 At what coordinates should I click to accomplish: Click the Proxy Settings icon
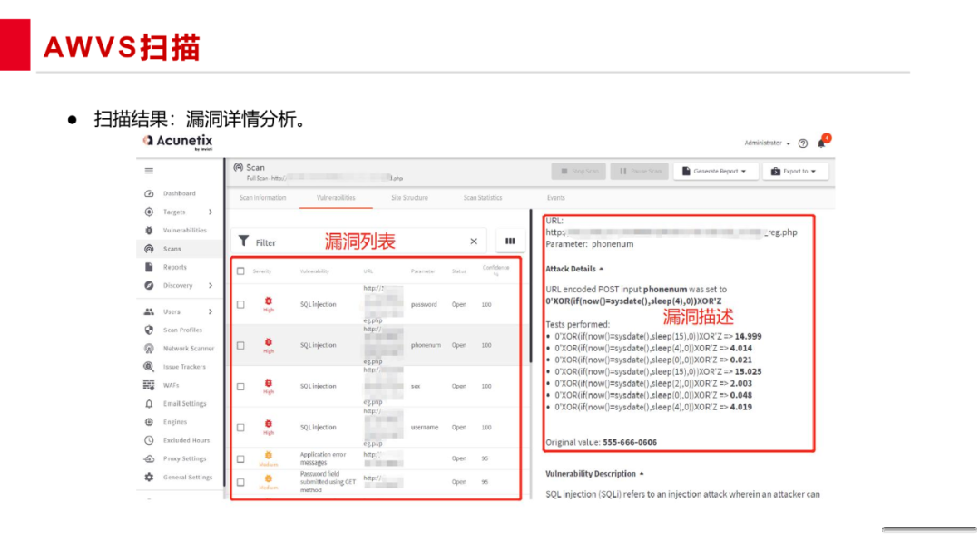click(x=149, y=458)
